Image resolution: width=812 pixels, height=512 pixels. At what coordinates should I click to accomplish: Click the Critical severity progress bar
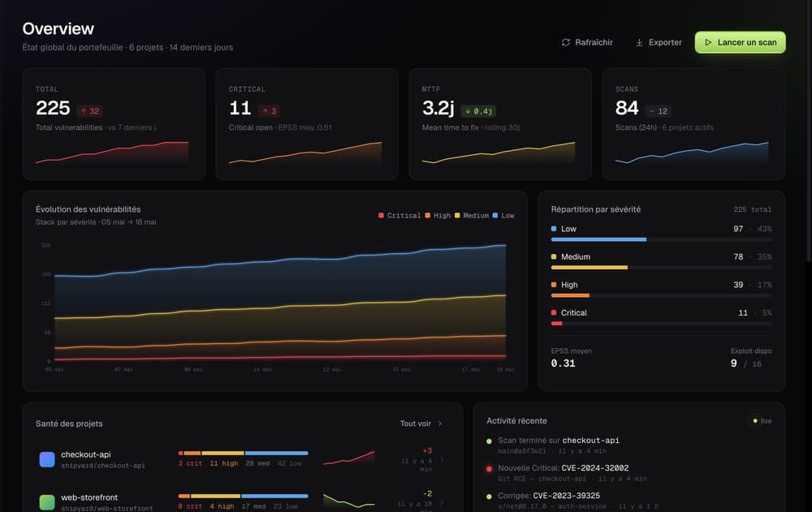(661, 324)
